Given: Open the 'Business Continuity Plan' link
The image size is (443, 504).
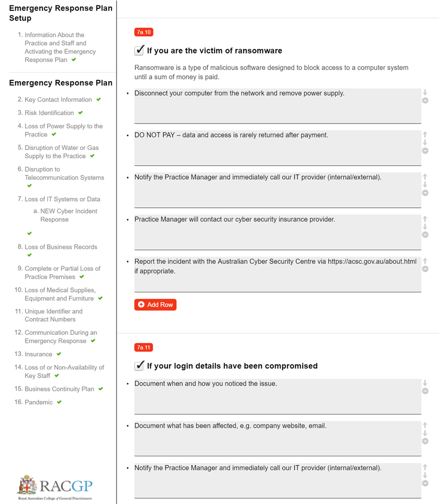Looking at the screenshot, I should (x=59, y=389).
